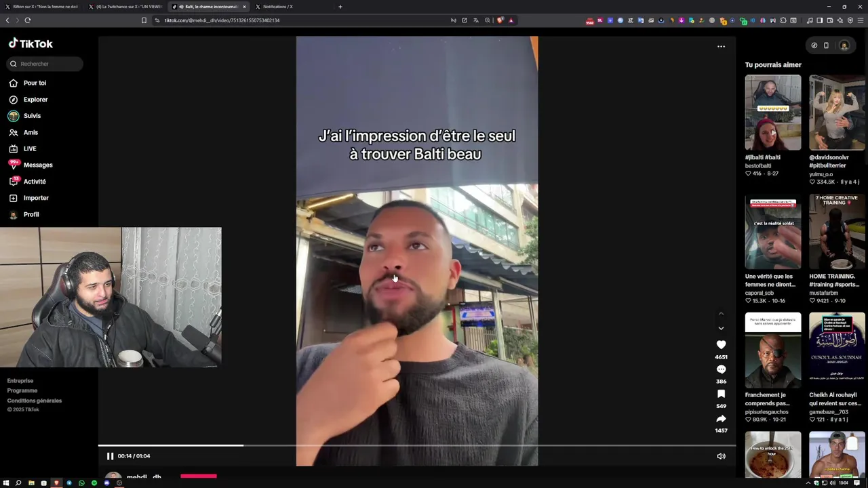Image resolution: width=868 pixels, height=488 pixels.
Task: Open Spotify from the taskbar
Action: 94,483
